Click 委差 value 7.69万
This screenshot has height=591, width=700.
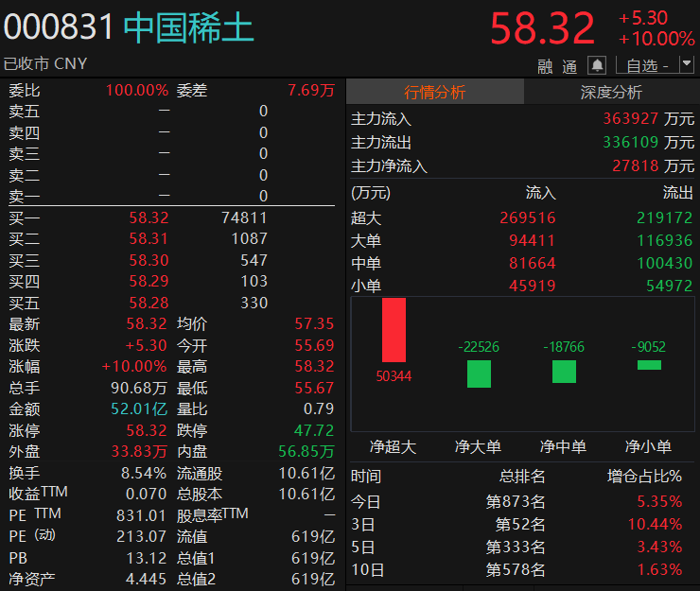pyautogui.click(x=311, y=90)
